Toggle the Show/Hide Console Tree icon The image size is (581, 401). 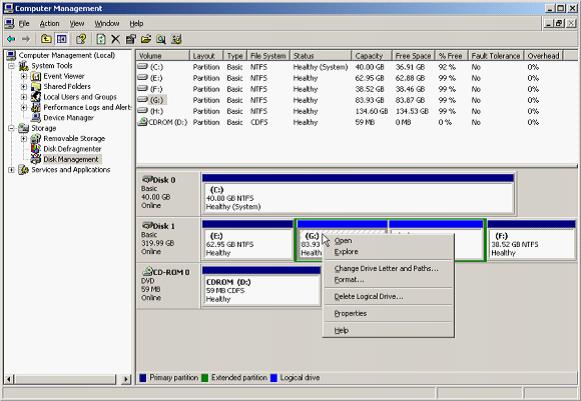(x=62, y=39)
